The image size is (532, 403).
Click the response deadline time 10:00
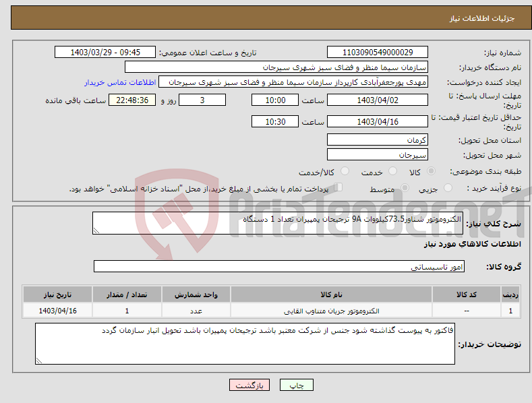(275, 100)
